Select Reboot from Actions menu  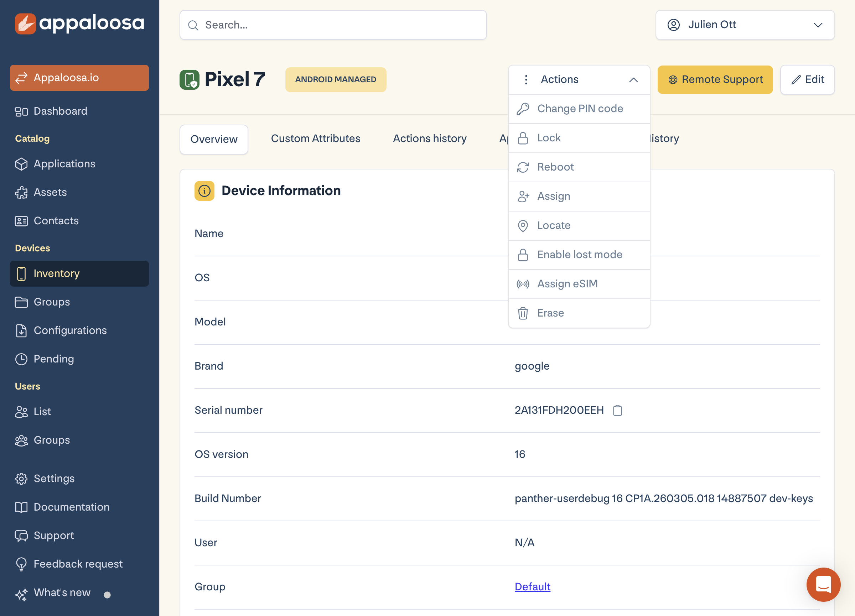click(x=579, y=167)
